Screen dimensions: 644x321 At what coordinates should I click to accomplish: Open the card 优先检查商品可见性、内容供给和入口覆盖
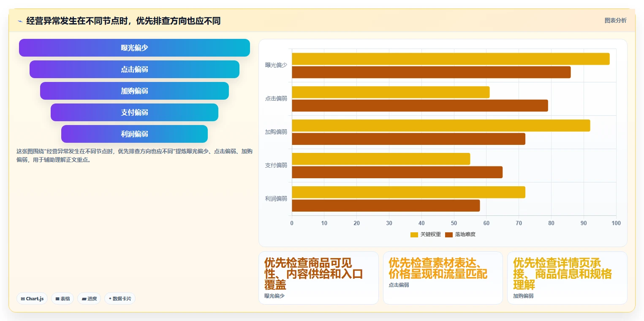318,278
